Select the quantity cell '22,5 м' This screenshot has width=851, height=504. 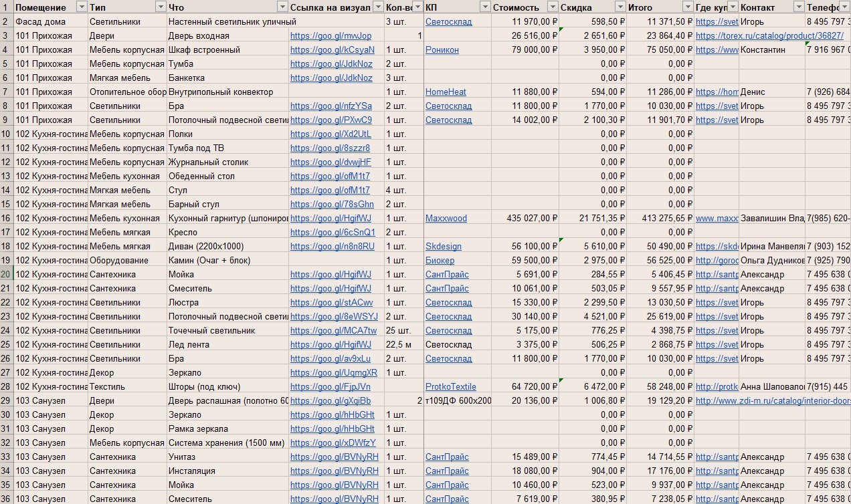point(403,344)
